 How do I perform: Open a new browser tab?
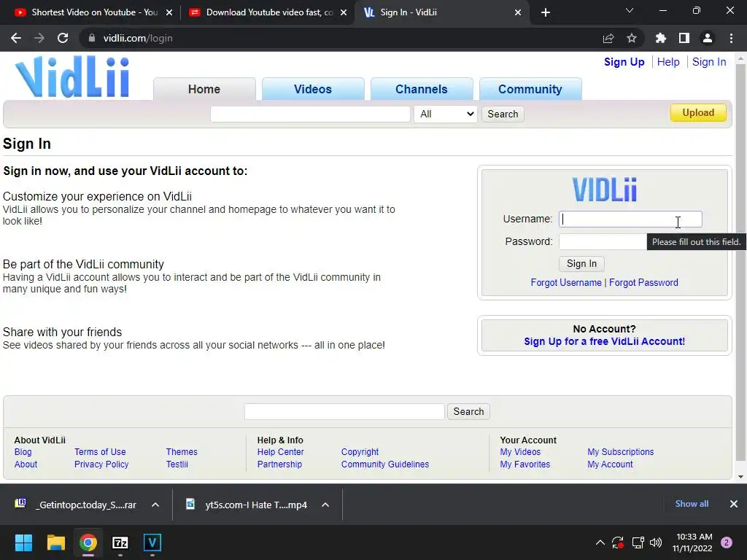click(x=546, y=12)
